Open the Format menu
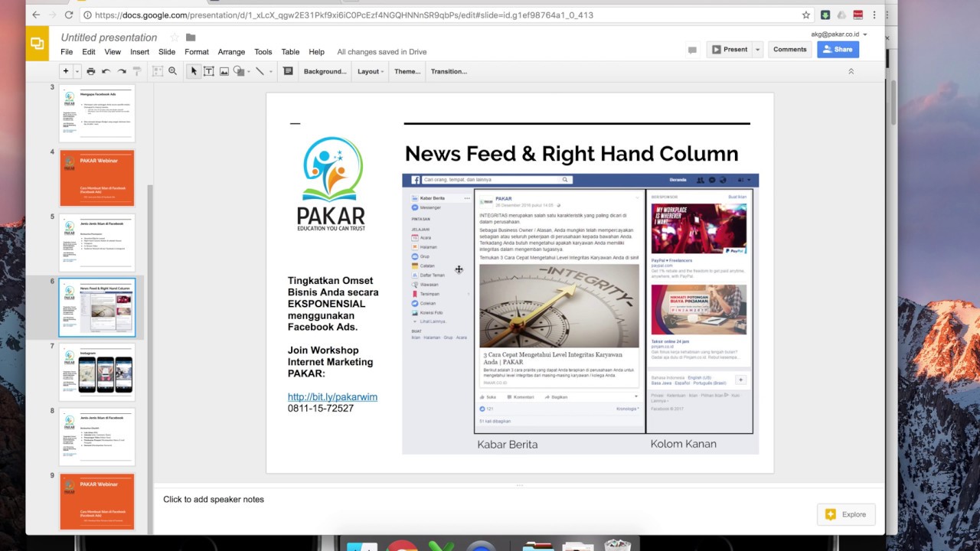Viewport: 980px width, 551px height. (x=197, y=52)
